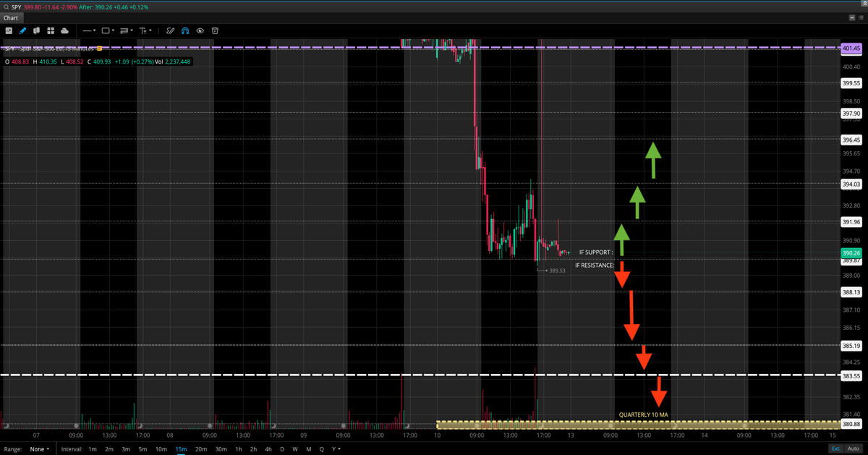Click the SPY ticker symbol field
The width and height of the screenshot is (868, 455).
[x=17, y=6]
